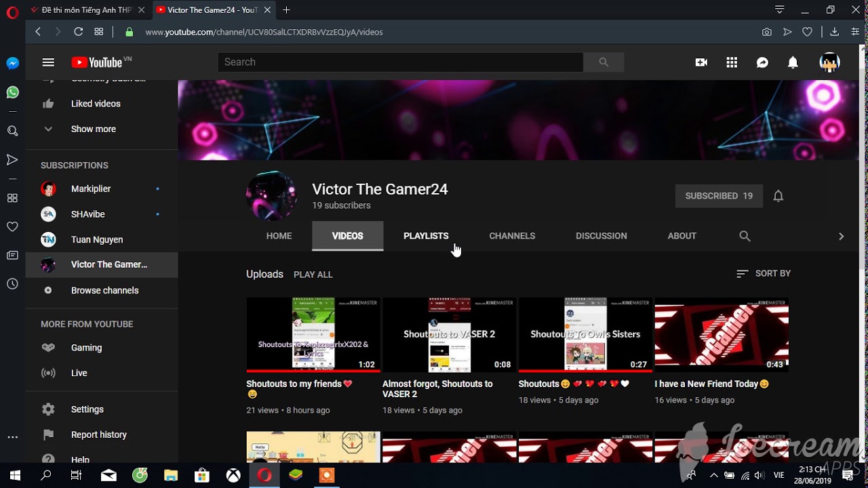Viewport: 868px width, 488px height.
Task: Switch to the HOME channel tab
Action: (x=279, y=236)
